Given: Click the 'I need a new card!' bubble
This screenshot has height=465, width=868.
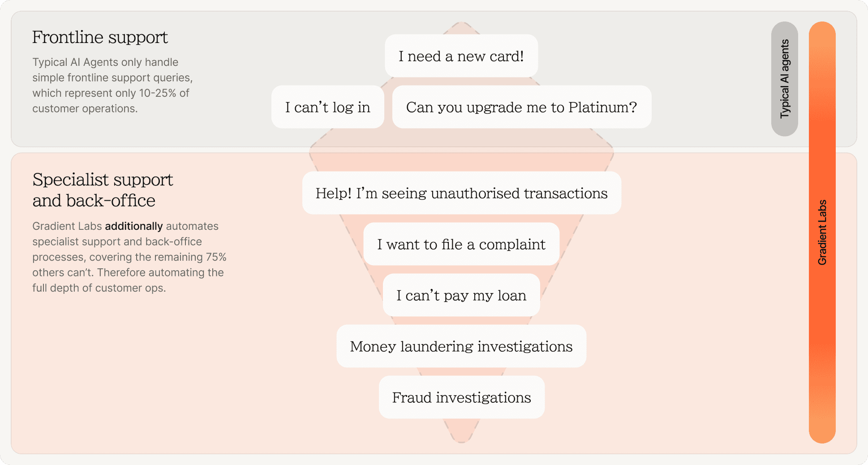Looking at the screenshot, I should click(x=461, y=56).
